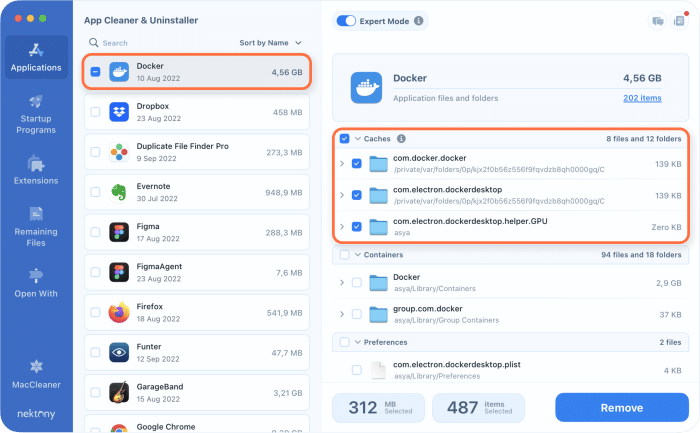Screen dimensions: 700x433
Task: Click the Evernote elephant icon
Action: click(x=119, y=192)
